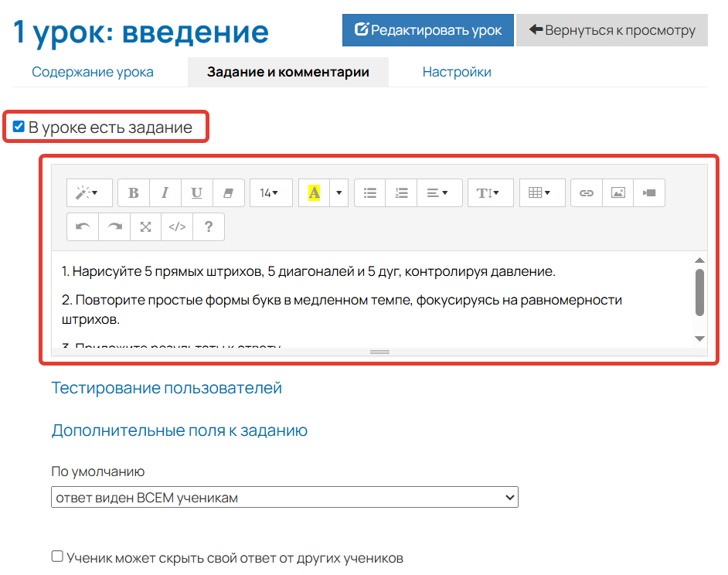Toggle bold formatting in the editor
728x575 pixels.
pos(133,192)
